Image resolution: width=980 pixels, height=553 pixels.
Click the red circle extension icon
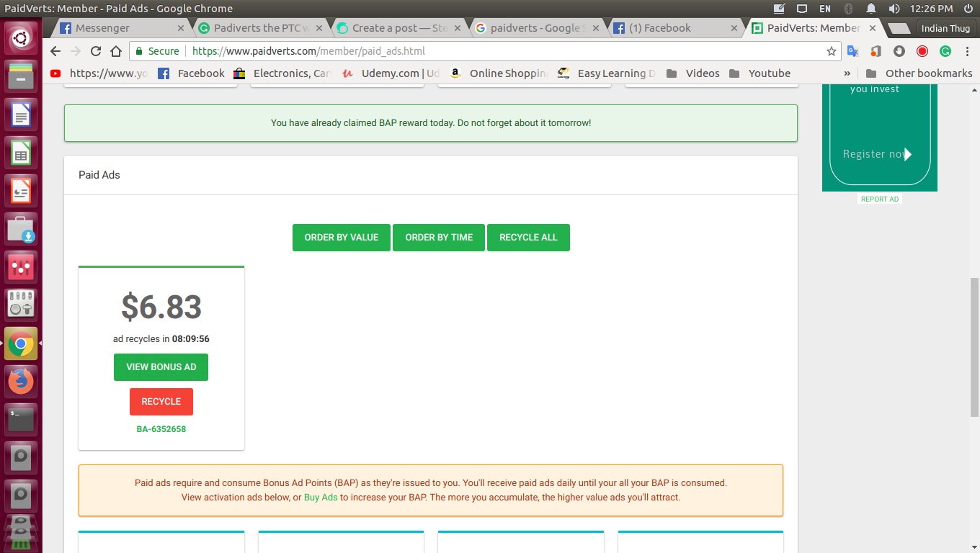coord(922,51)
